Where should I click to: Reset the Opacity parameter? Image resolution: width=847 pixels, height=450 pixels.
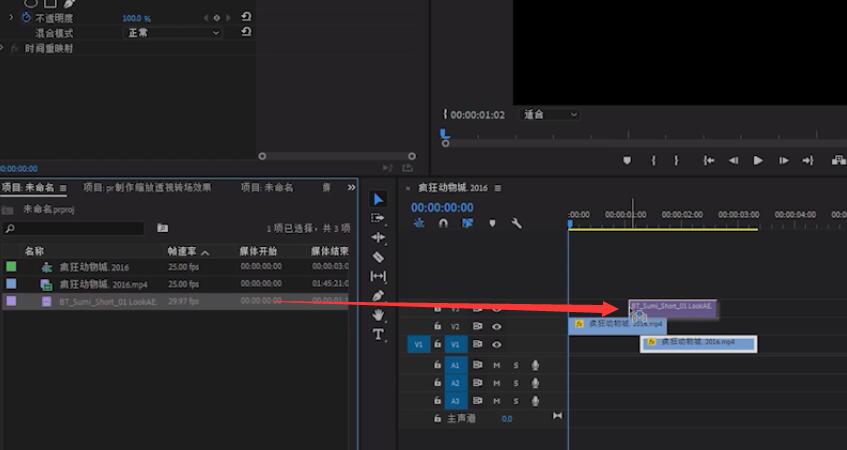coord(246,18)
